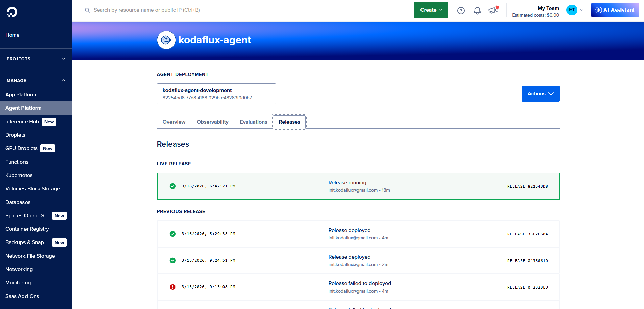Open Container Registry in sidebar
Image resolution: width=644 pixels, height=309 pixels.
tap(27, 229)
